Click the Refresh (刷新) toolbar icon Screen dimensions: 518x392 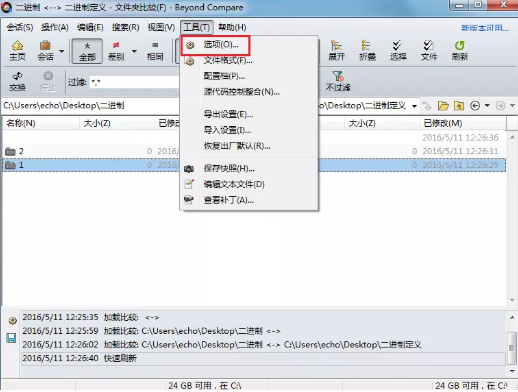point(460,51)
